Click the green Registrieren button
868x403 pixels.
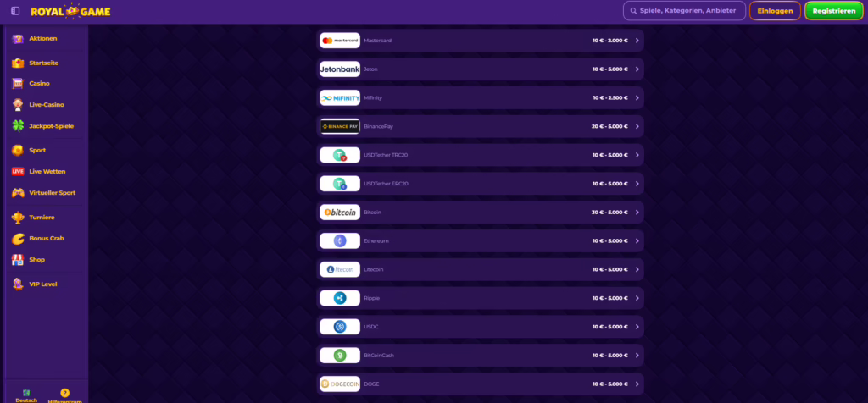pos(834,11)
